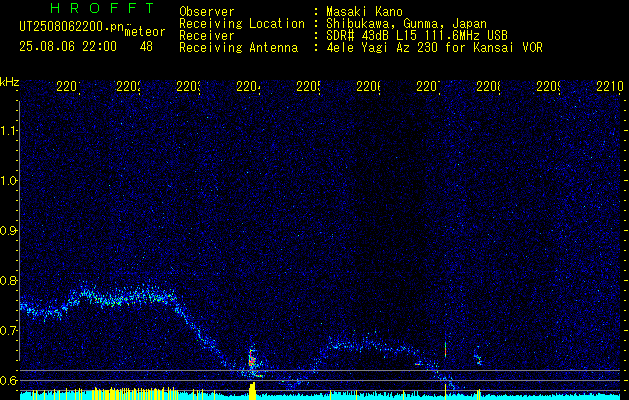The width and height of the screenshot is (629, 400).
Task: Click the Receiving Location label
Action: click(x=242, y=24)
